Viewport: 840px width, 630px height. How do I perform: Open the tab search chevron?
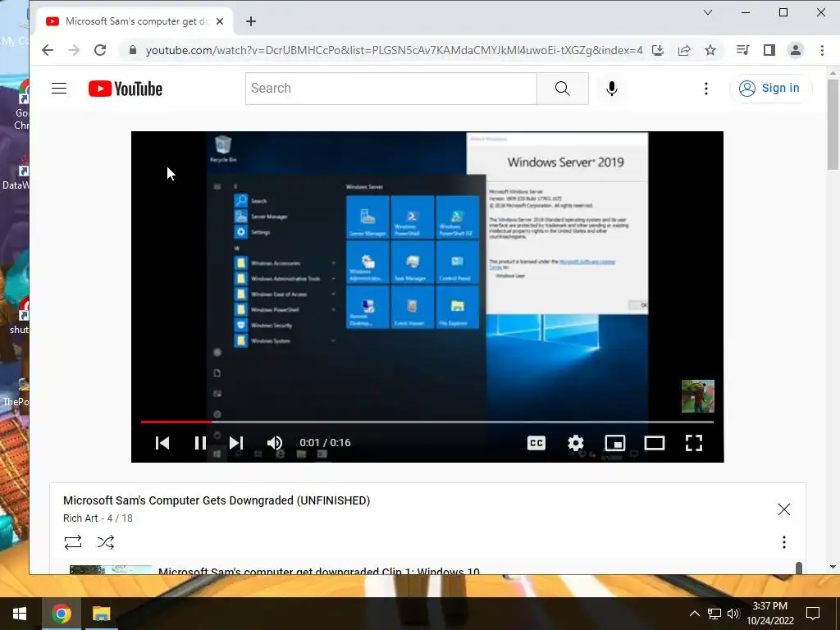[x=708, y=12]
